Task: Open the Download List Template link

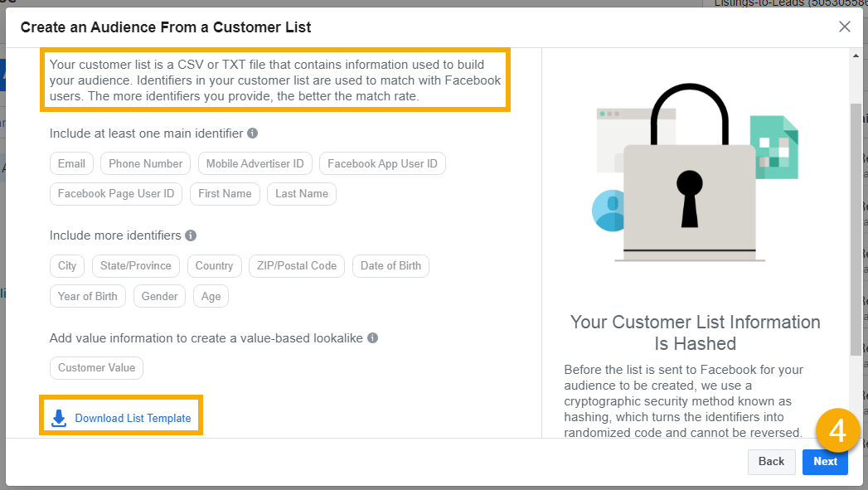Action: pyautogui.click(x=133, y=419)
